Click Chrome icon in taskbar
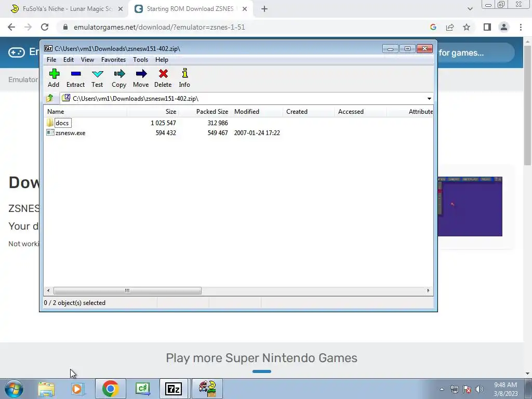This screenshot has height=399, width=532. (x=110, y=389)
